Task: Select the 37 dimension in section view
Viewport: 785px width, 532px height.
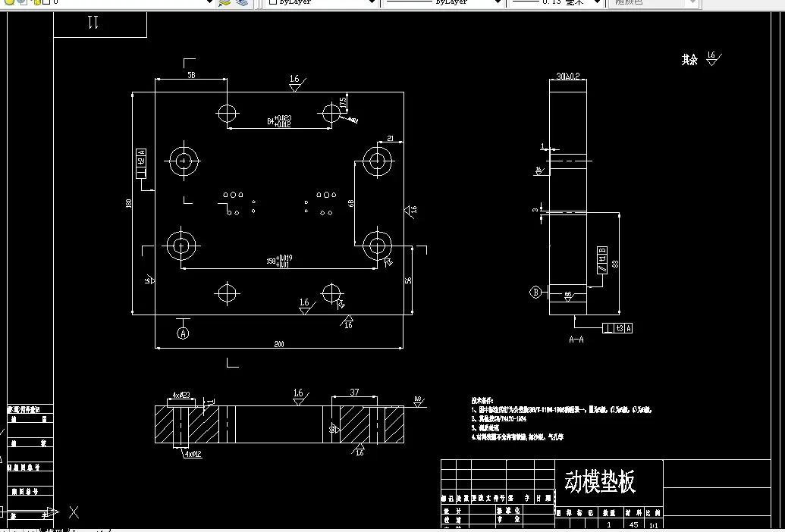Action: 354,393
